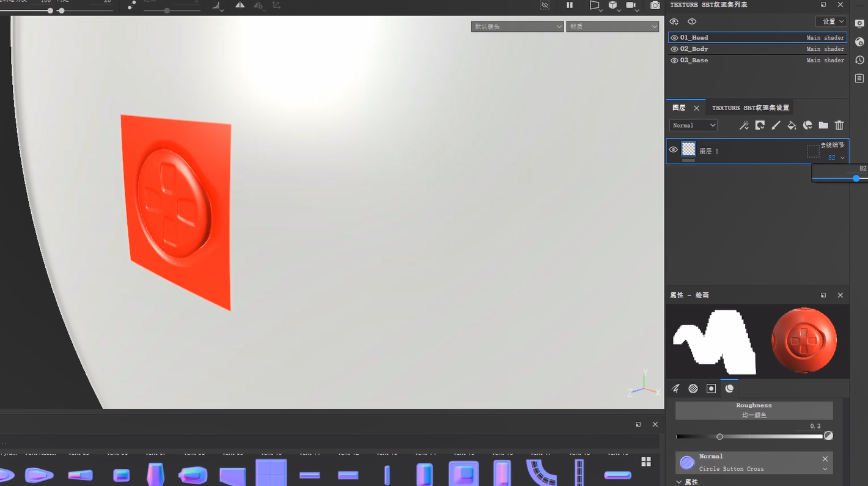Click the Roughness 均一颜色 button
The image size is (868, 486).
[x=754, y=410]
